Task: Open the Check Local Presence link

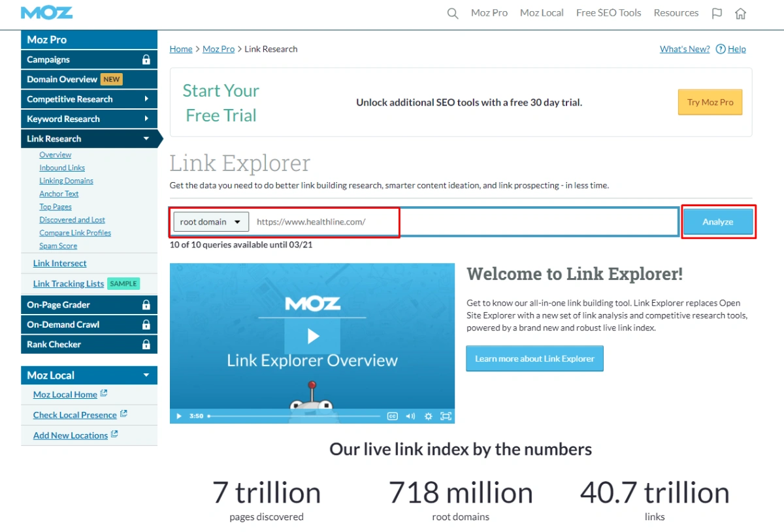Action: click(x=75, y=415)
